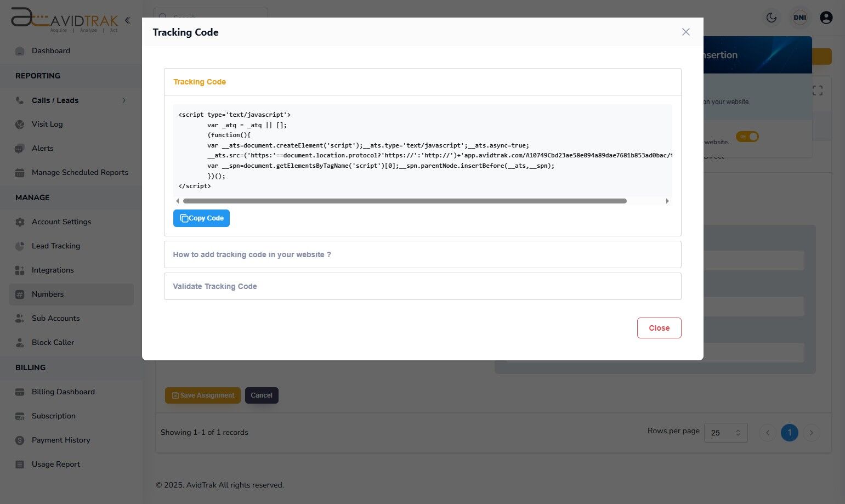Image resolution: width=845 pixels, height=504 pixels.
Task: Open the user profile avatar icon
Action: [826, 17]
